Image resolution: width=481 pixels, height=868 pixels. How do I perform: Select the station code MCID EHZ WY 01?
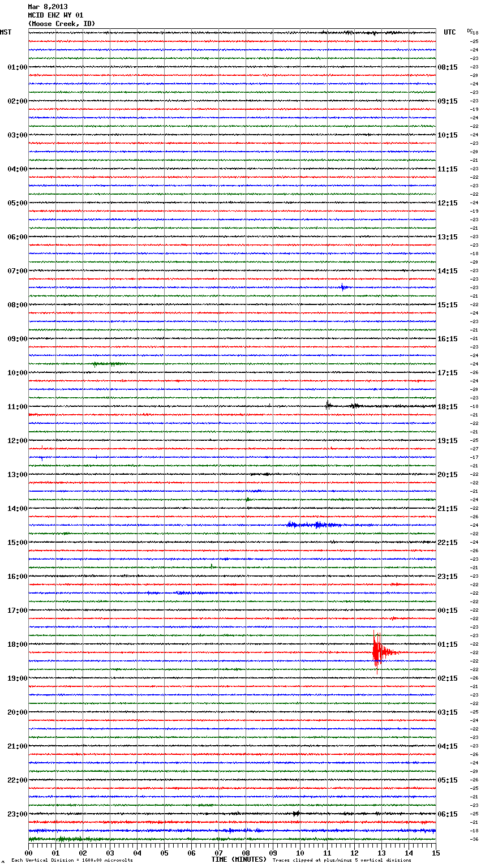[x=55, y=15]
